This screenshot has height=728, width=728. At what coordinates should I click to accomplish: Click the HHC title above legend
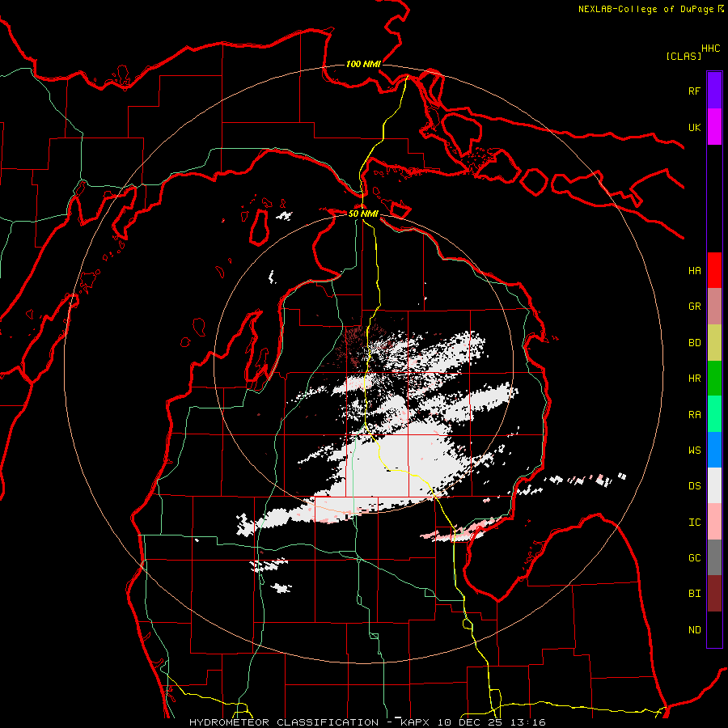click(x=711, y=49)
